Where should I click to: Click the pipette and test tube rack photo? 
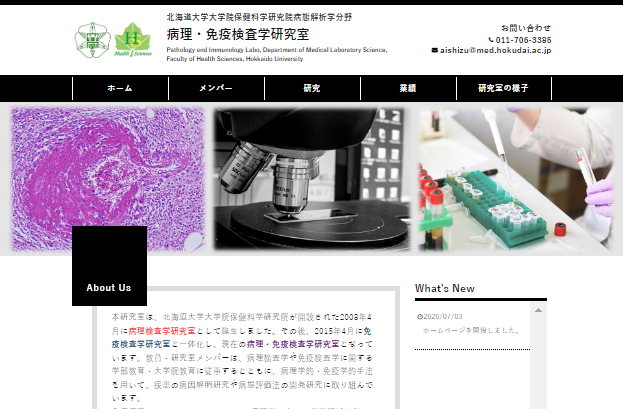click(515, 179)
